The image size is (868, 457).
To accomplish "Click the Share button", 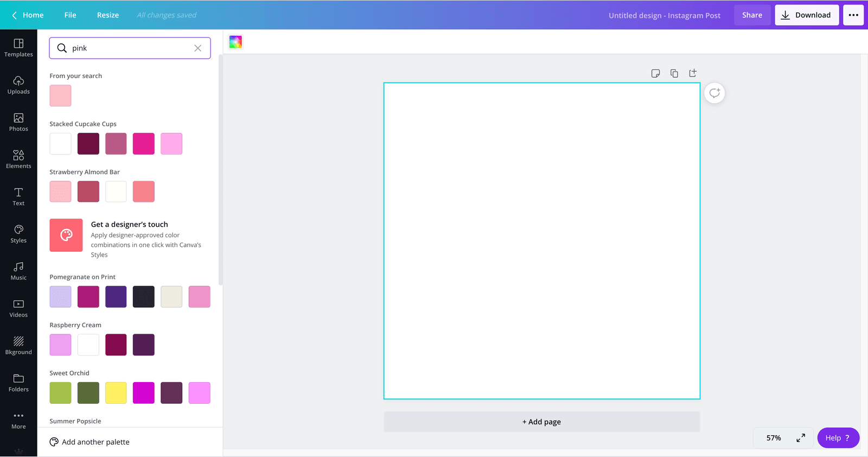I will click(x=752, y=15).
